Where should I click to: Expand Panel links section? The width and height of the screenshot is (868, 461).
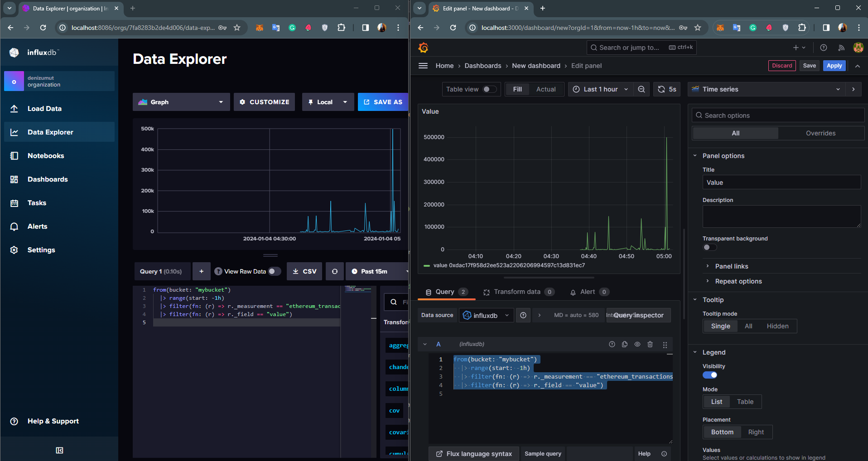click(x=731, y=266)
